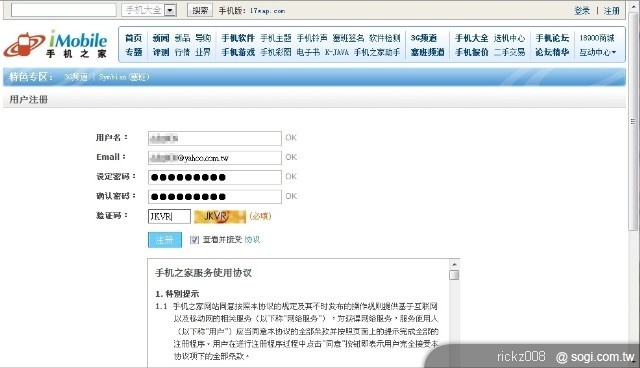Image resolution: width=640 pixels, height=368 pixels.
Task: Open the 协议 agreement link
Action: point(252,240)
